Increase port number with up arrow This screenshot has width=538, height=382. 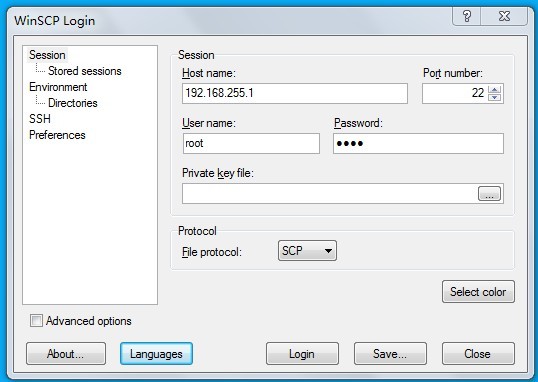494,89
